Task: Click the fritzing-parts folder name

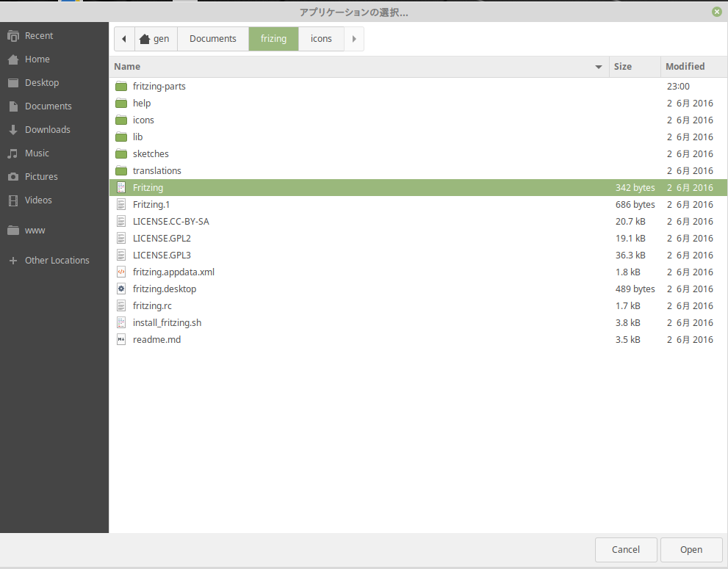Action: [x=159, y=87]
